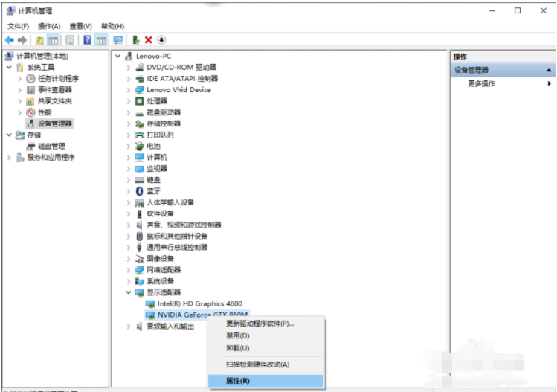Viewport: 557px width, 392px height.
Task: Open the 操作(A) menu
Action: tap(49, 26)
